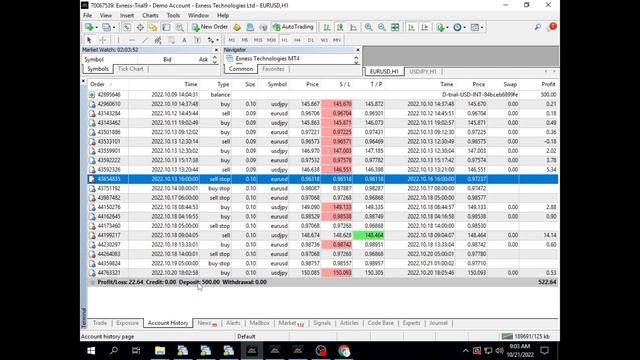Screen dimensions: 640x360
Task: Toggle chart Auto Scroll
Action: click(x=411, y=27)
